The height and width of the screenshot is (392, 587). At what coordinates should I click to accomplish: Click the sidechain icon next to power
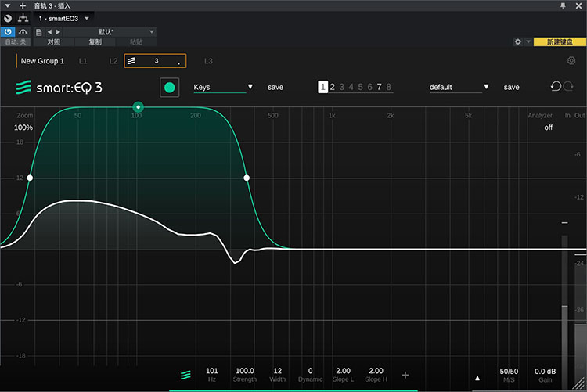click(23, 32)
